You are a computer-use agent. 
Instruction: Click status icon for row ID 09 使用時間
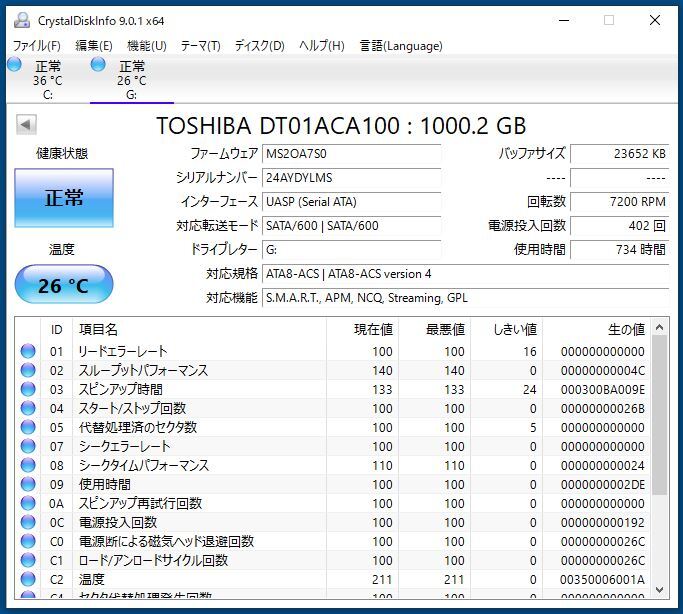[x=28, y=484]
